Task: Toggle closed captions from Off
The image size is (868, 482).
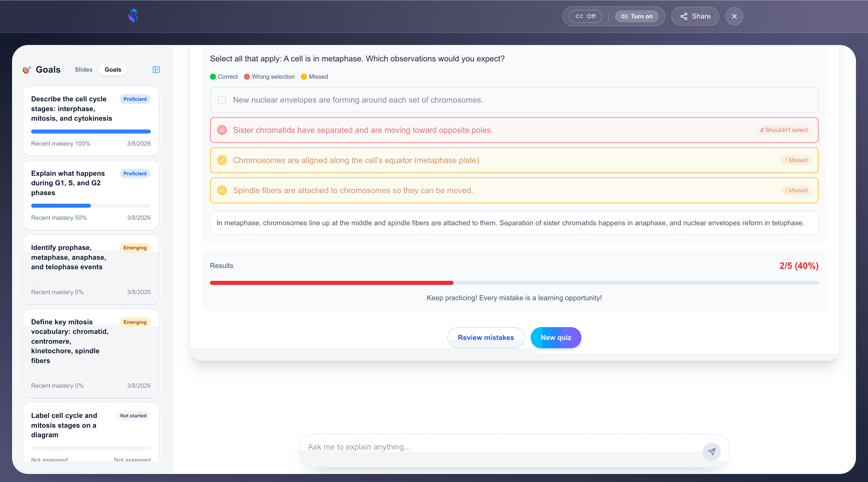Action: click(x=585, y=16)
